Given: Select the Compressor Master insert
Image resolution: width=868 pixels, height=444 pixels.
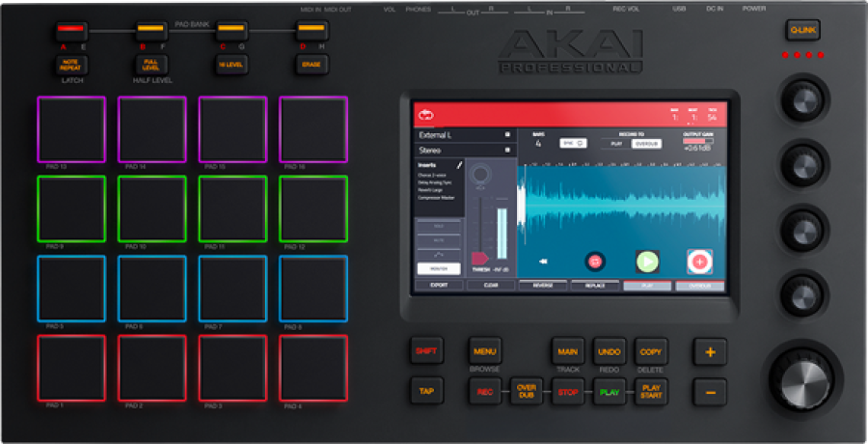Looking at the screenshot, I should pyautogui.click(x=436, y=197).
